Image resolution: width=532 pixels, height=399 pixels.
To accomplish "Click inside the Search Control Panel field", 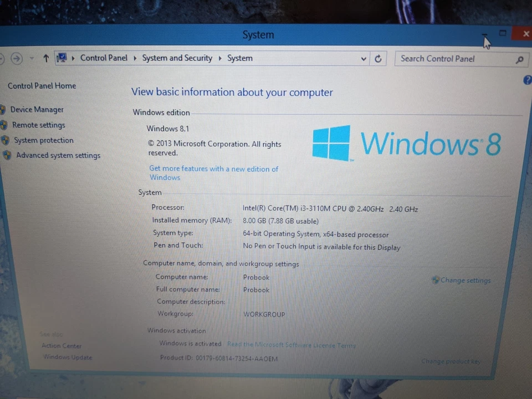I will [454, 59].
